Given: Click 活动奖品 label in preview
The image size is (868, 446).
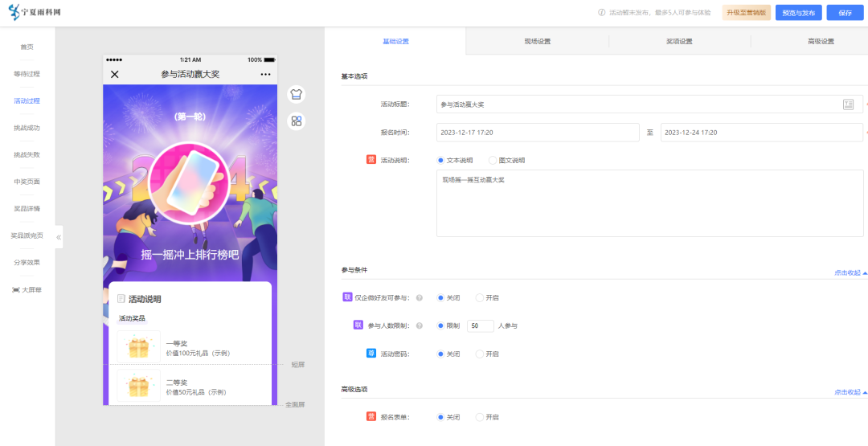Looking at the screenshot, I should click(133, 318).
